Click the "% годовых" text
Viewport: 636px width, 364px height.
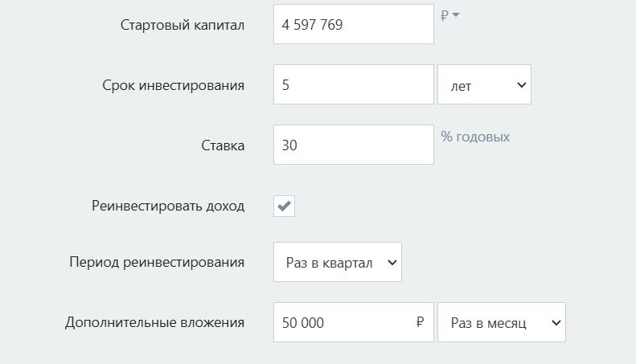tap(475, 137)
